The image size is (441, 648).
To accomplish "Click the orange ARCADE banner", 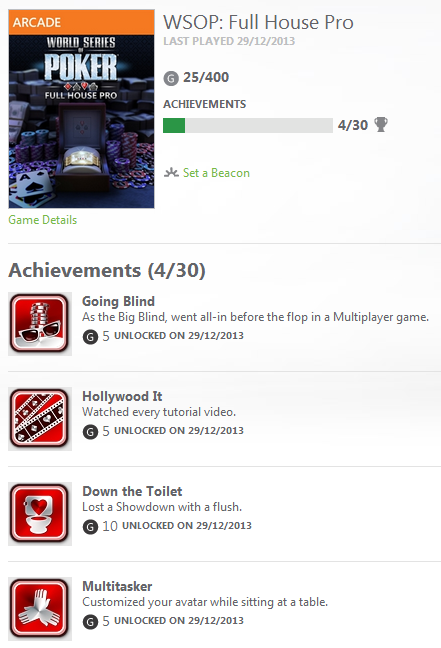I will [81, 22].
